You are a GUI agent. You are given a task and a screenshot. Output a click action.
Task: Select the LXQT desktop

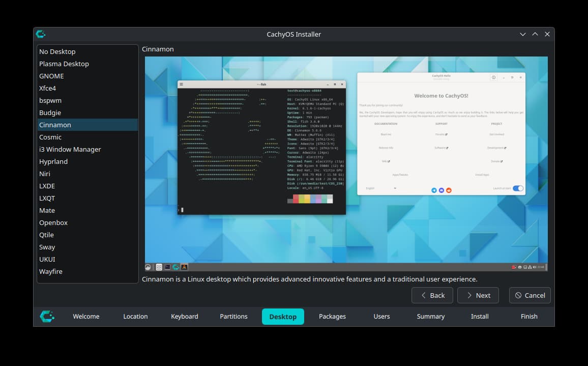88,198
